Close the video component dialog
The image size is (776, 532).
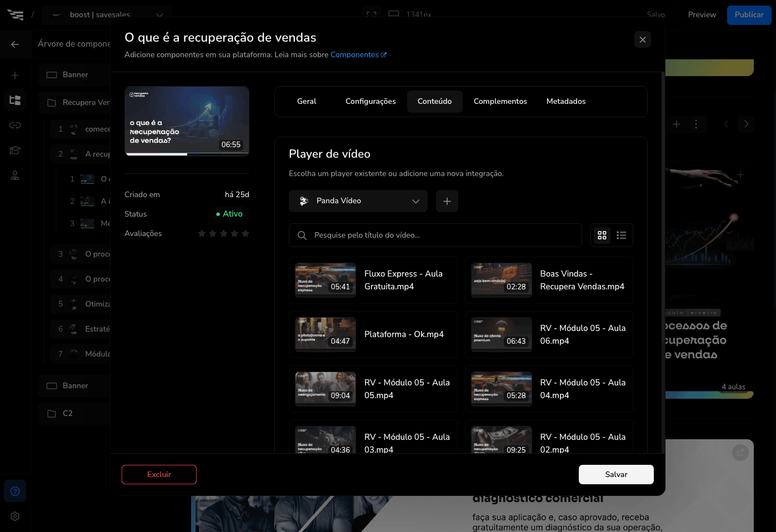pyautogui.click(x=643, y=39)
